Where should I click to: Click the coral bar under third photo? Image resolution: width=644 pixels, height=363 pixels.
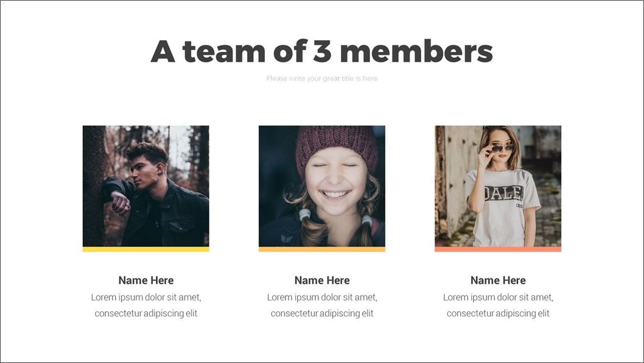pos(498,250)
